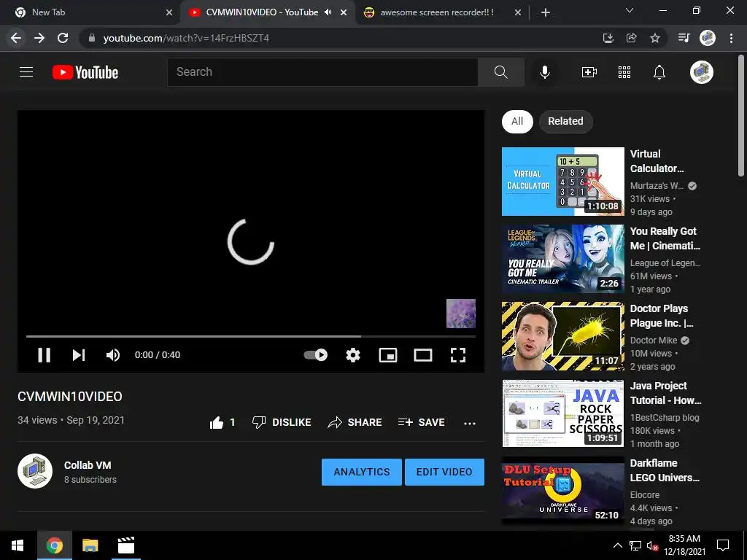Go to YouTube home via the logo
Viewport: 747px width, 560px height.
[85, 72]
